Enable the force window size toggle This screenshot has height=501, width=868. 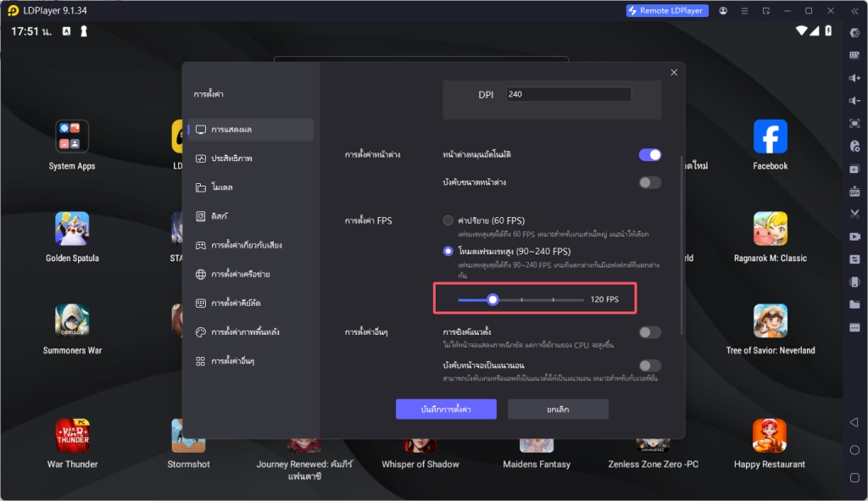point(649,181)
